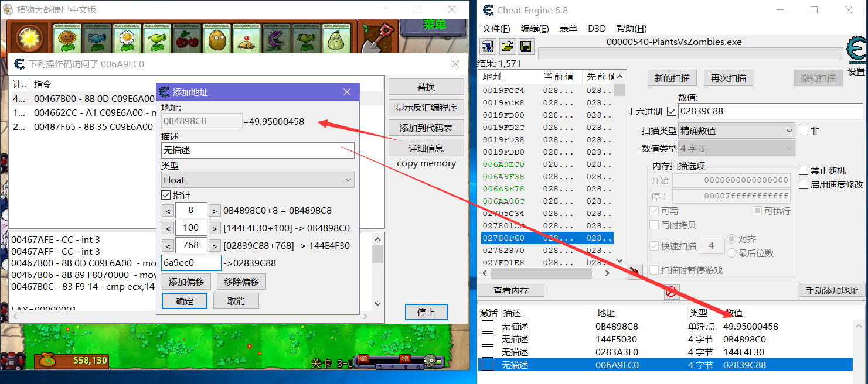Confirm dialog with 确定 button
Viewport: 868px width, 384px height.
pyautogui.click(x=185, y=301)
